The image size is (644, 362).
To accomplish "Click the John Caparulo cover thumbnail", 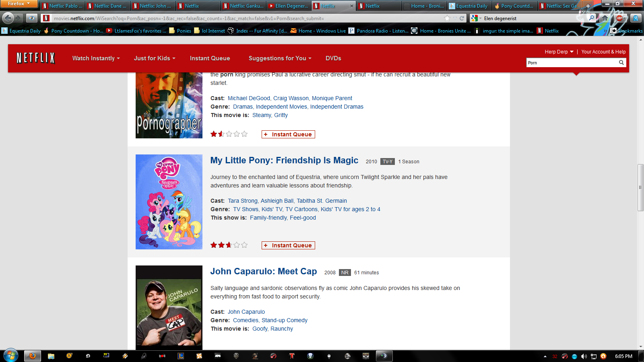I will (x=169, y=308).
